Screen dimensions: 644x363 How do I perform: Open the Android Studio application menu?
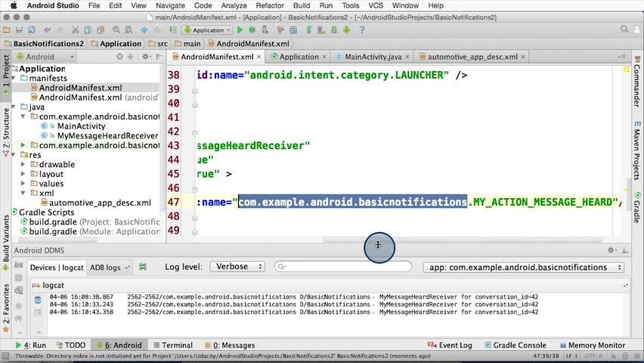coord(53,5)
